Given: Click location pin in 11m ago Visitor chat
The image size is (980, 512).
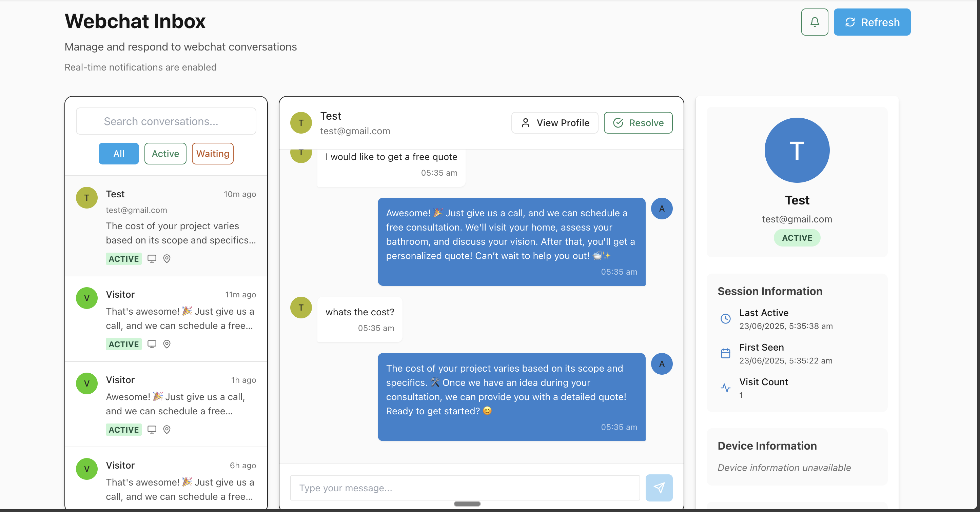Looking at the screenshot, I should point(166,344).
